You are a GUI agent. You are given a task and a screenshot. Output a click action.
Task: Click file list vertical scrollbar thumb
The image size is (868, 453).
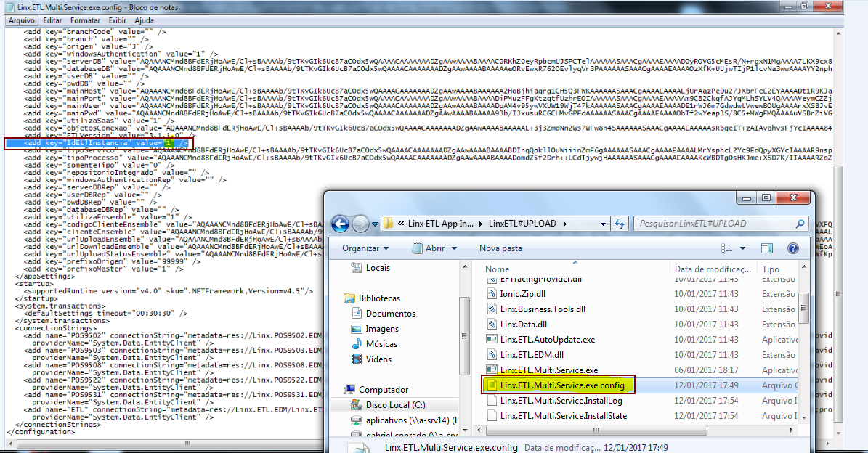point(803,308)
